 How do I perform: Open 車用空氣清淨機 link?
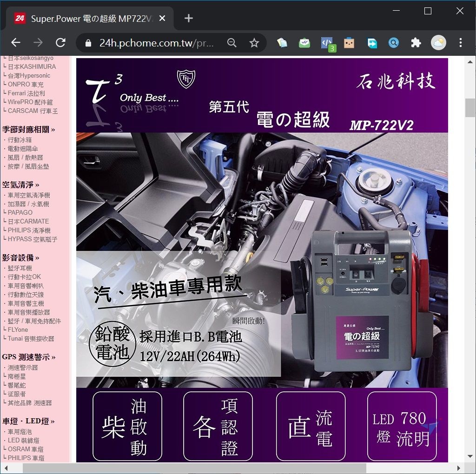tap(29, 195)
